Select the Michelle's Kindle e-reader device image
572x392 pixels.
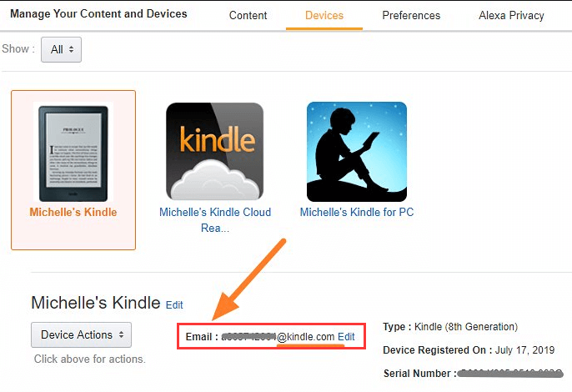click(73, 153)
